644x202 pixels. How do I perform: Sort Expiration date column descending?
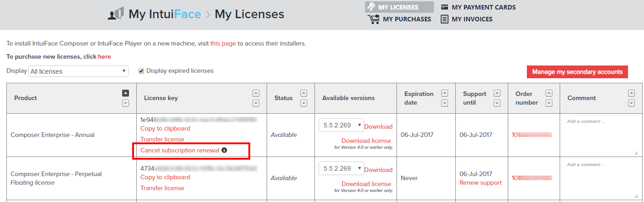tap(444, 103)
